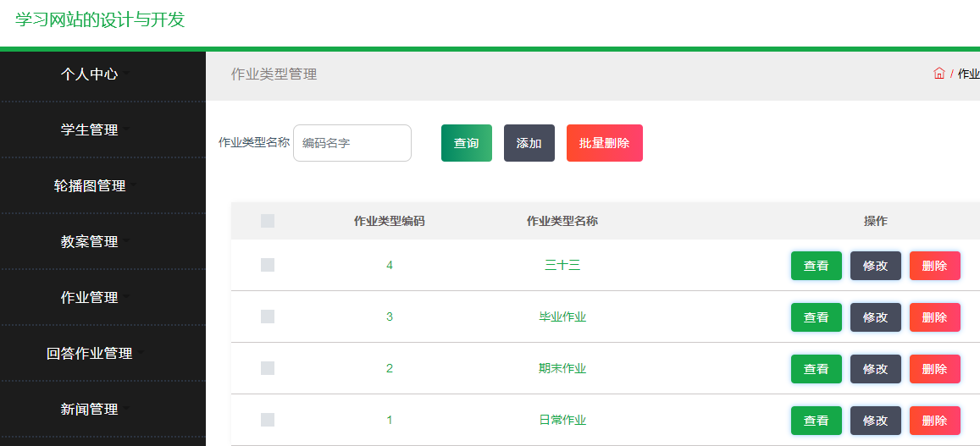Click 查看 for the 日常作业 row
This screenshot has height=446, width=980.
click(817, 421)
